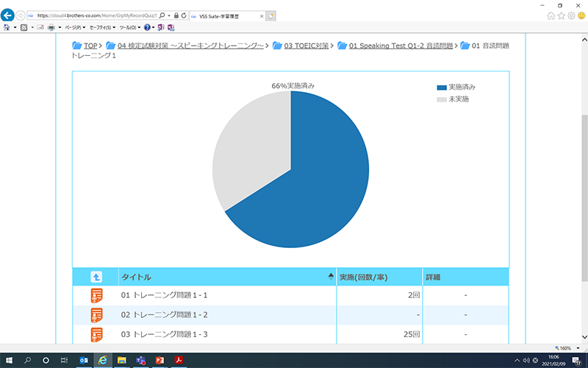Click the smiley feedback icon
The height and width of the screenshot is (368, 588).
pyautogui.click(x=581, y=15)
